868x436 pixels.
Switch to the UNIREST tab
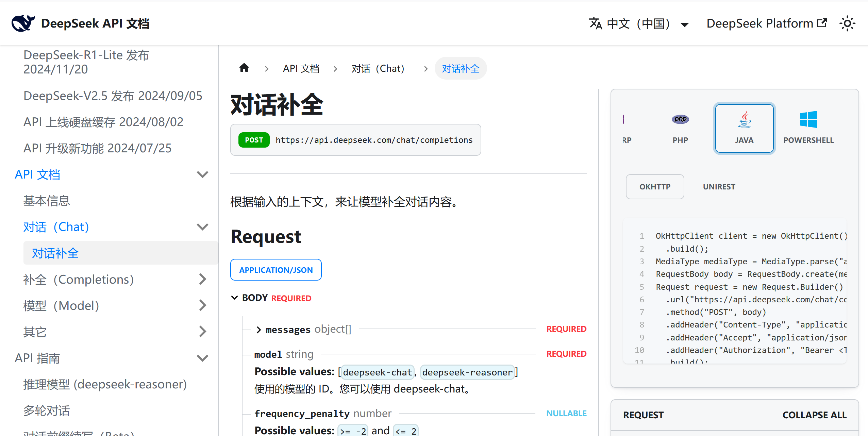(x=719, y=187)
